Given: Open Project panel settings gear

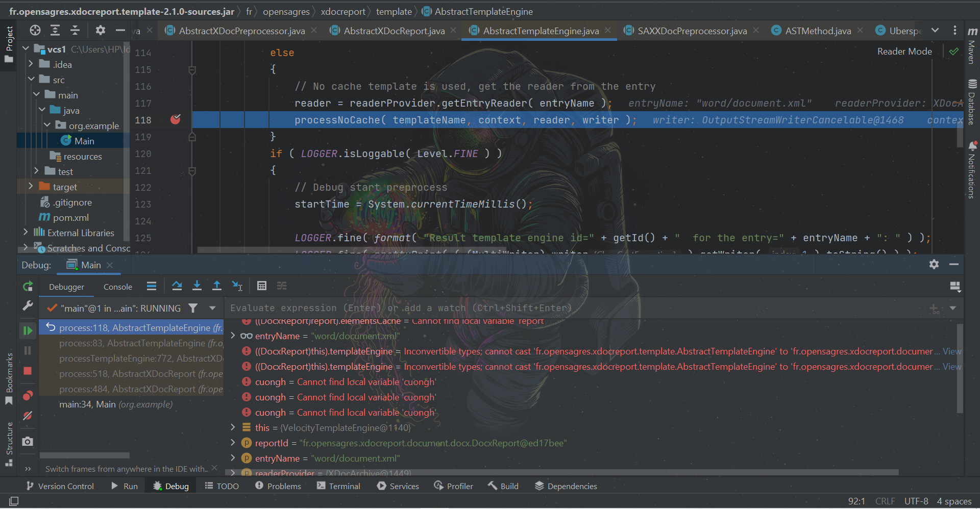Looking at the screenshot, I should click(100, 31).
